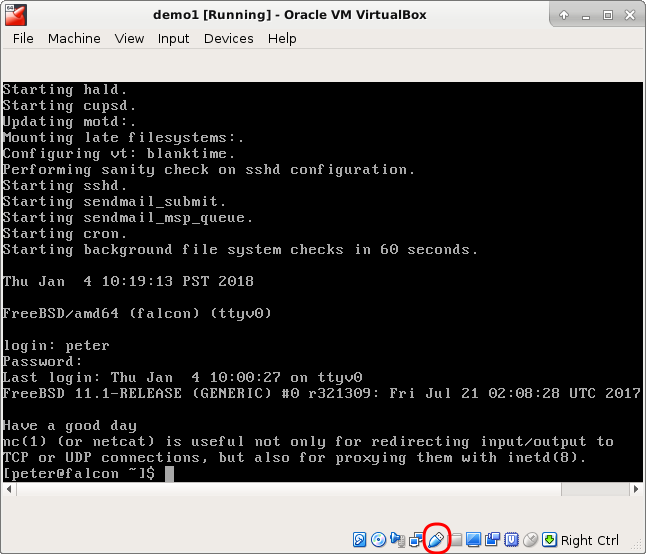
Task: Click the 'login: peter' line
Action: click(56, 346)
